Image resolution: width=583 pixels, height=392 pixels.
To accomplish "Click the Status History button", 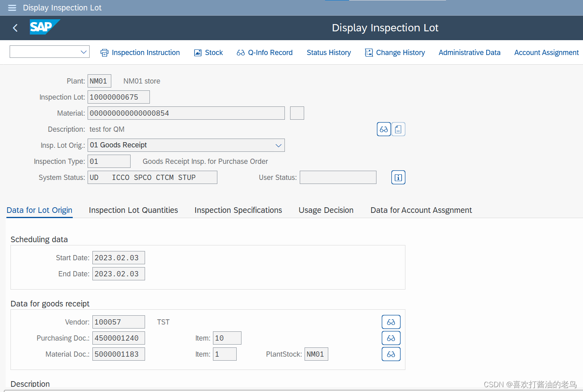I will [x=329, y=52].
